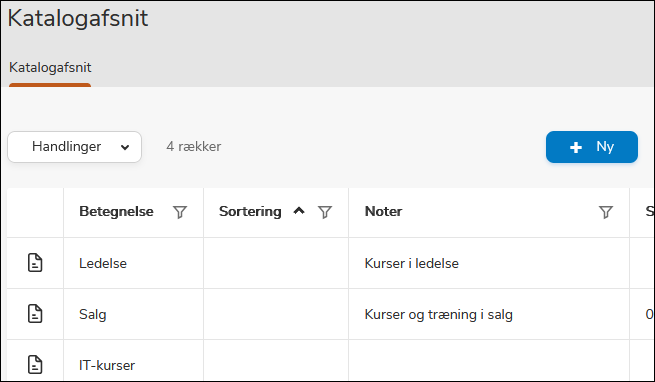Filter the Betegnelse column
655x382 pixels.
tap(180, 212)
